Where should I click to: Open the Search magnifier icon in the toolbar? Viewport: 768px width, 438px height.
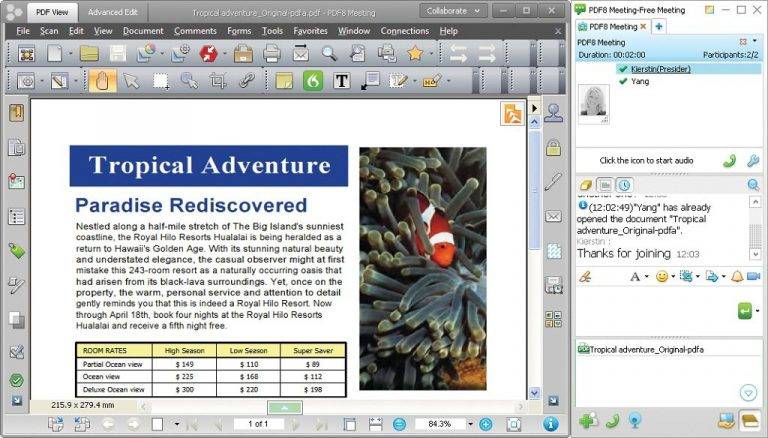pos(329,53)
